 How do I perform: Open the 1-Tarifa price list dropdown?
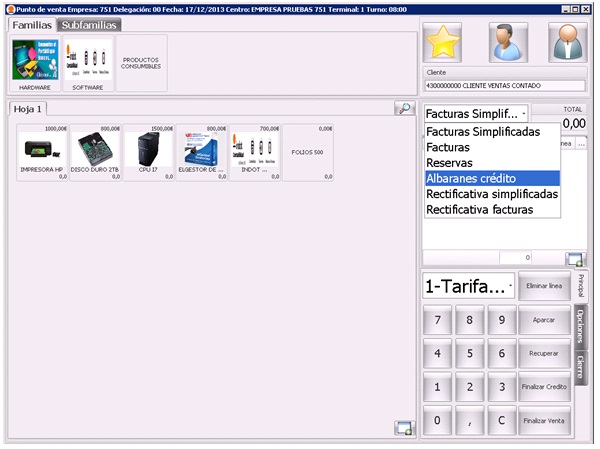(x=468, y=286)
